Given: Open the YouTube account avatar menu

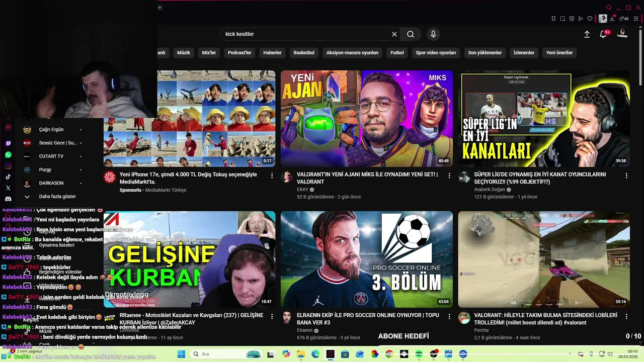Looking at the screenshot, I should pos(622,34).
